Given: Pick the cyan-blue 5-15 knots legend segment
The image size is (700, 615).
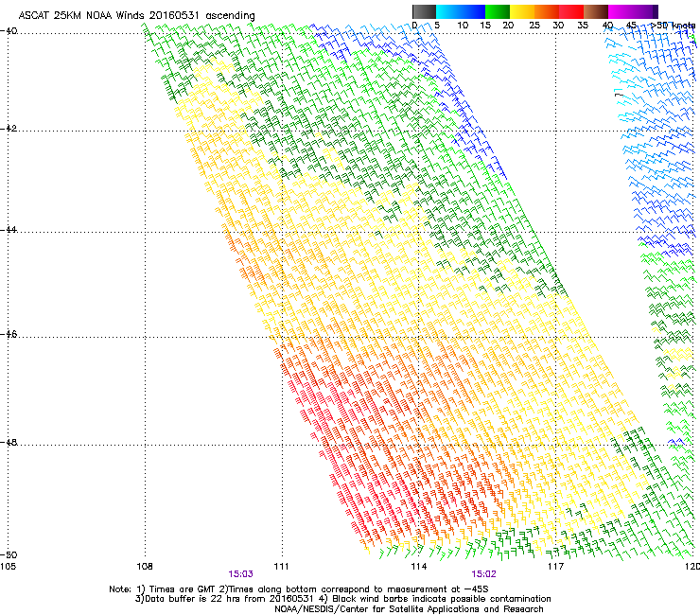Looking at the screenshot, I should [x=461, y=11].
